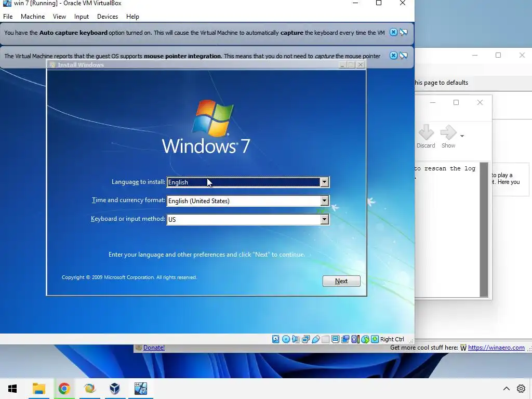Click the taskbar icon beside Chrome
The width and height of the screenshot is (532, 399).
[x=89, y=389]
